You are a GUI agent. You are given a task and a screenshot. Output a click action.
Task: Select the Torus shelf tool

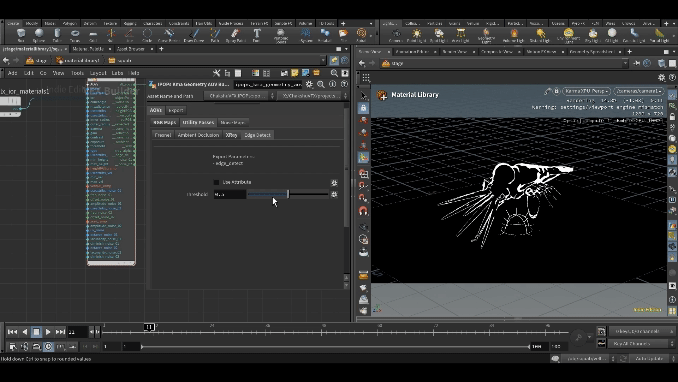[75, 35]
